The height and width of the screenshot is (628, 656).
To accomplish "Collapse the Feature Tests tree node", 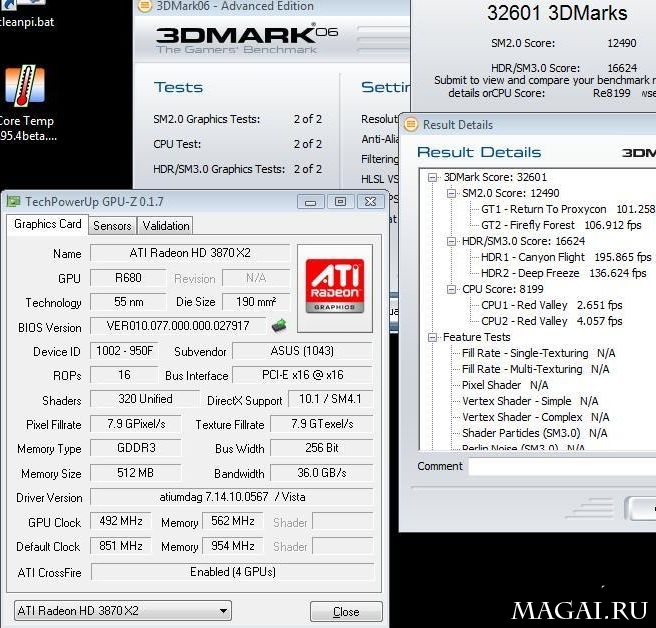I will point(433,337).
